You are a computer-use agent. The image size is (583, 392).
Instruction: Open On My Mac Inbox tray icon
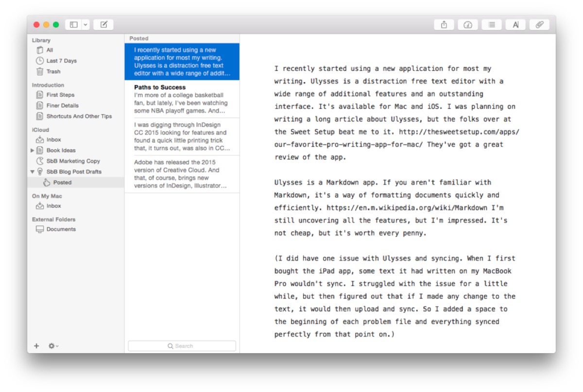coord(40,206)
